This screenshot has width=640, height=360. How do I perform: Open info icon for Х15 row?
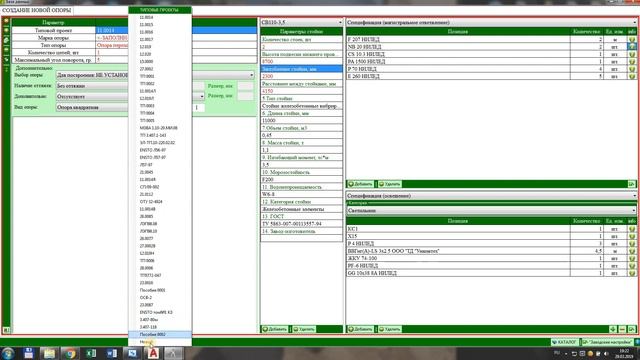pyautogui.click(x=632, y=236)
